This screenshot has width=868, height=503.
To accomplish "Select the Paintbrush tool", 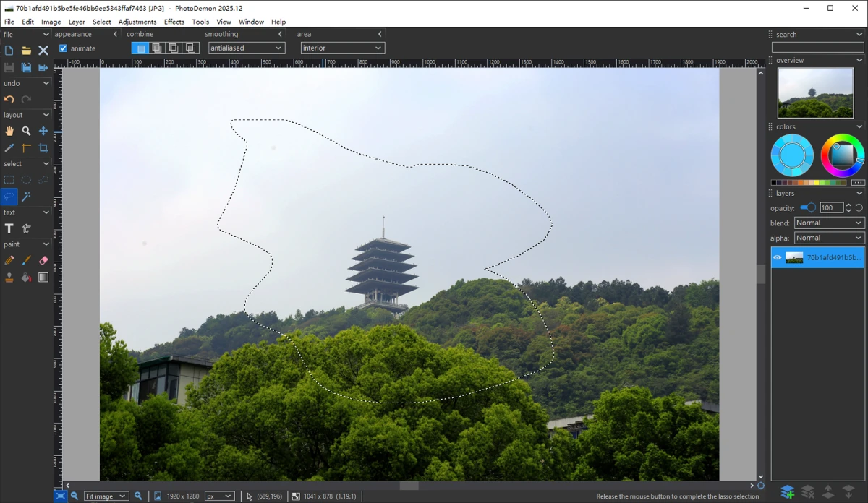I will tap(26, 260).
